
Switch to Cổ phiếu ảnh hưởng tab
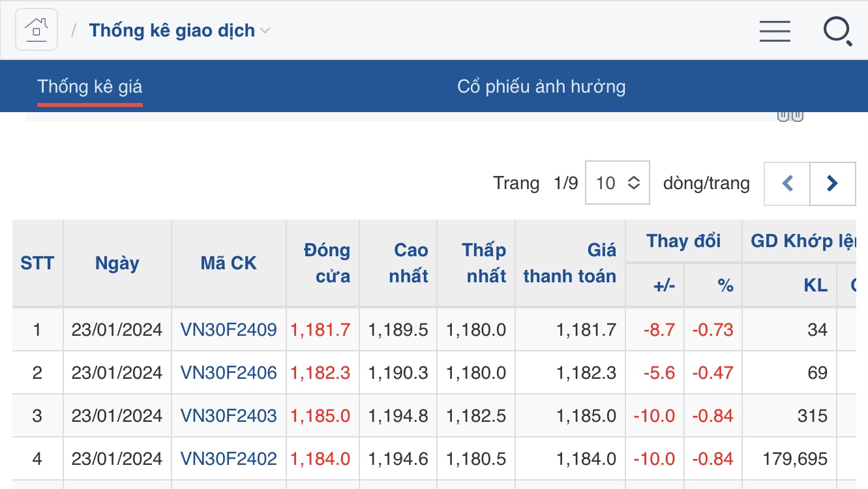(x=541, y=87)
